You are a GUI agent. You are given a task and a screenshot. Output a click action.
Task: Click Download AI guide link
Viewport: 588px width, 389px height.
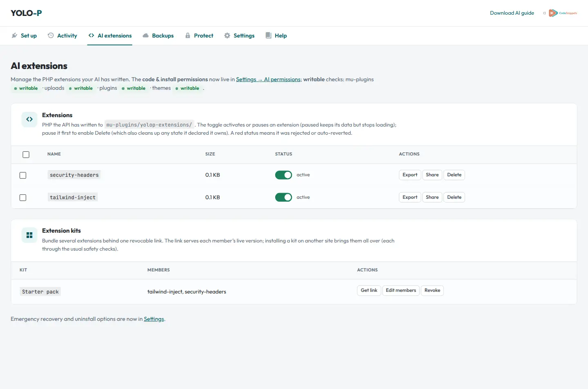[x=512, y=13]
